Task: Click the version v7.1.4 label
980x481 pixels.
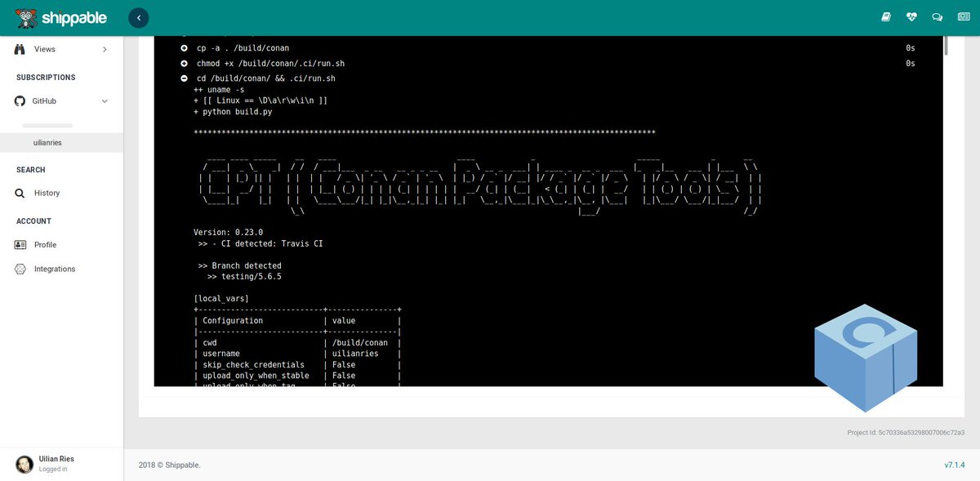Action: 955,465
